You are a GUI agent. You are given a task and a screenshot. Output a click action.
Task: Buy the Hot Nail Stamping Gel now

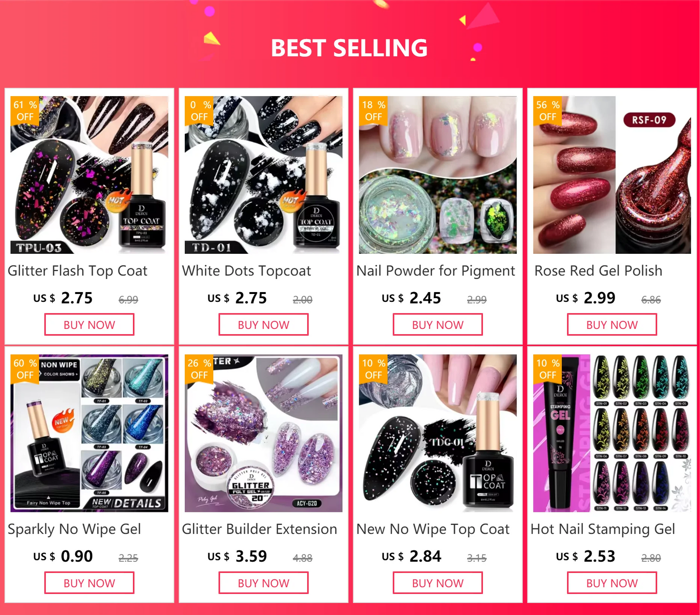pyautogui.click(x=612, y=583)
